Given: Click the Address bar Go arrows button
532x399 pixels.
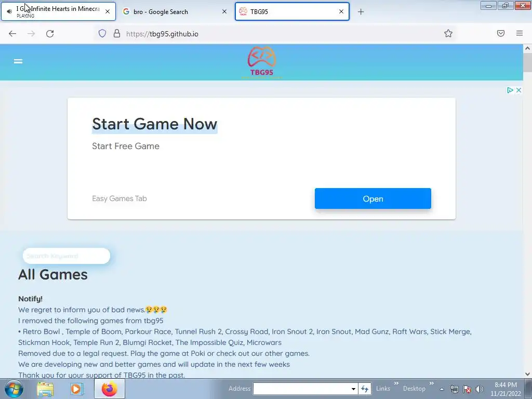Looking at the screenshot, I should pyautogui.click(x=365, y=389).
